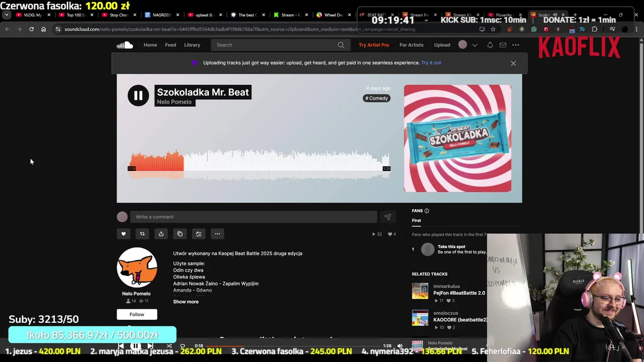This screenshot has width=644, height=362.
Task: Pause the Szokoladka Mr. Beat track
Action: [x=138, y=96]
